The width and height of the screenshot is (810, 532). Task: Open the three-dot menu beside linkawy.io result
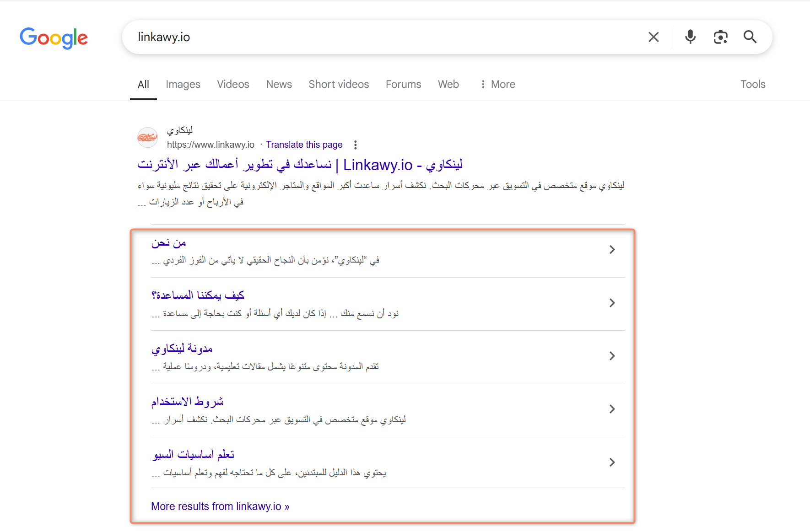pos(356,145)
